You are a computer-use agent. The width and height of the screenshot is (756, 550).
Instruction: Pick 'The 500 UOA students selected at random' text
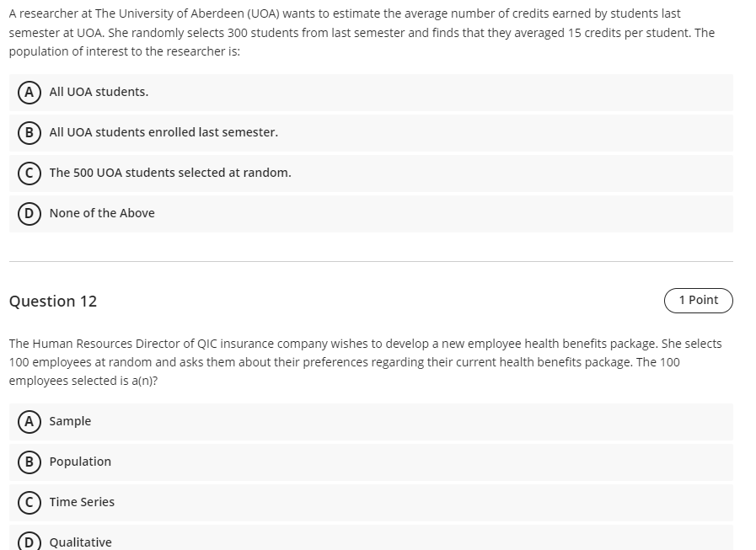click(x=170, y=173)
